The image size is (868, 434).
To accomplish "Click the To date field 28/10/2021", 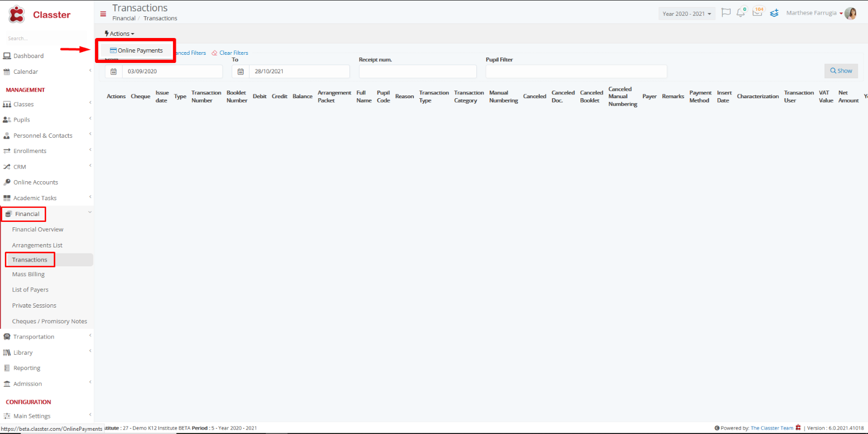I will tap(299, 72).
